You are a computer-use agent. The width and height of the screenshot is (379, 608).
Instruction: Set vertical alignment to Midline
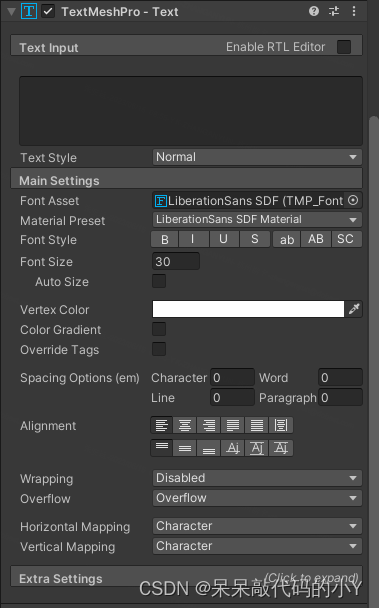(x=257, y=448)
